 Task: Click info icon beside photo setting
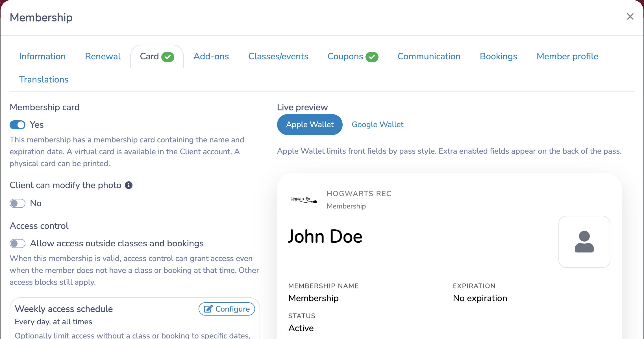point(129,185)
